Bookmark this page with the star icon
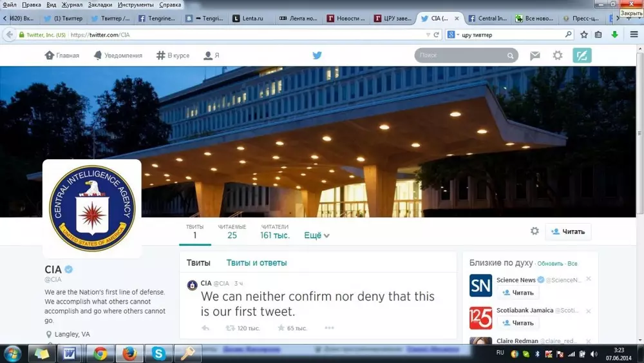This screenshot has width=644, height=363. point(584,34)
